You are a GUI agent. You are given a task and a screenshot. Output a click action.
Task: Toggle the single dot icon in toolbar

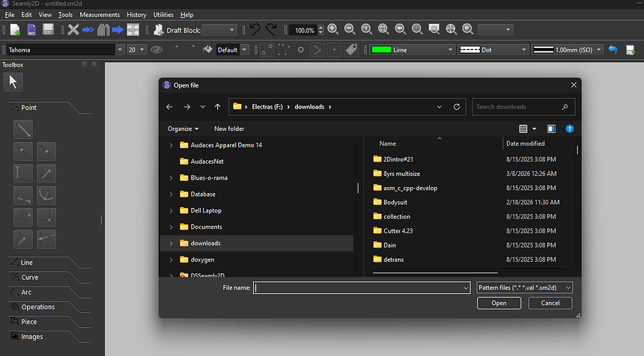coord(334,49)
